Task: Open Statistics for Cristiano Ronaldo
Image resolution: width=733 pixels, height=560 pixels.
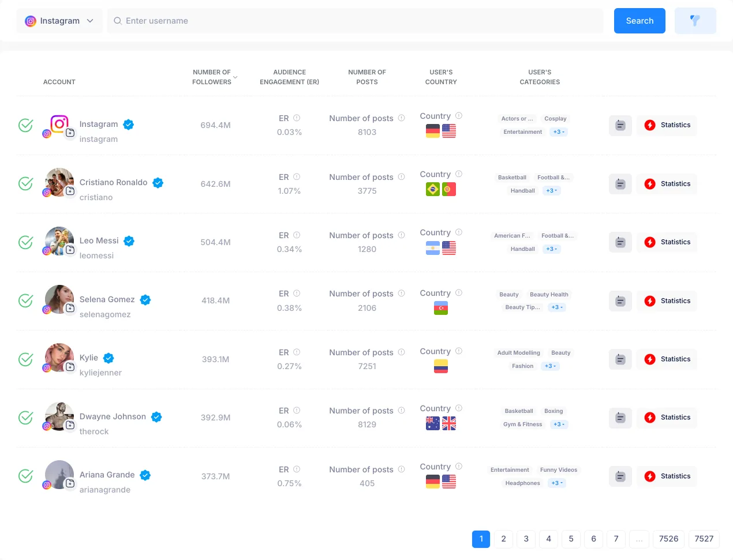Action: (667, 184)
